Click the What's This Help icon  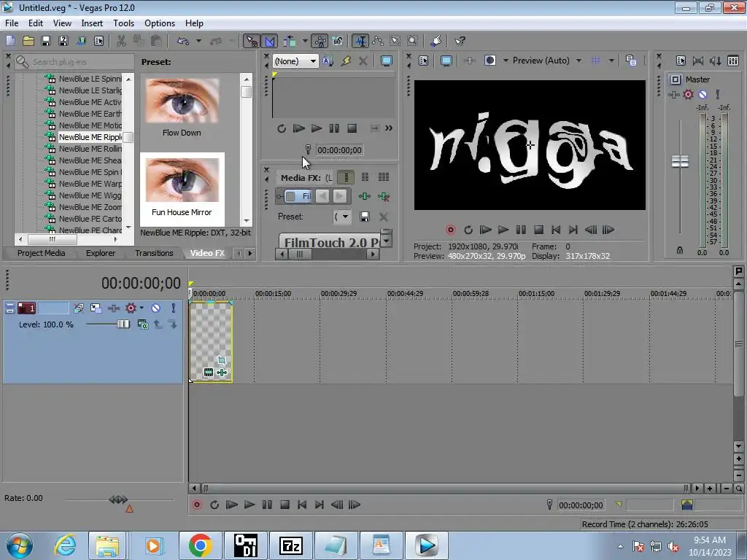point(460,41)
